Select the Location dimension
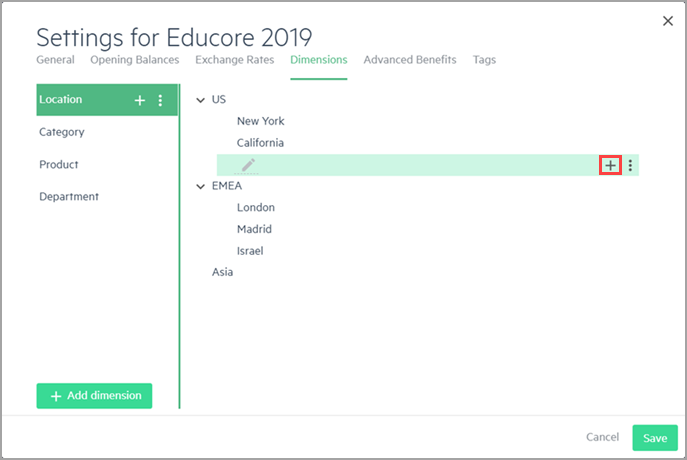 (107, 100)
